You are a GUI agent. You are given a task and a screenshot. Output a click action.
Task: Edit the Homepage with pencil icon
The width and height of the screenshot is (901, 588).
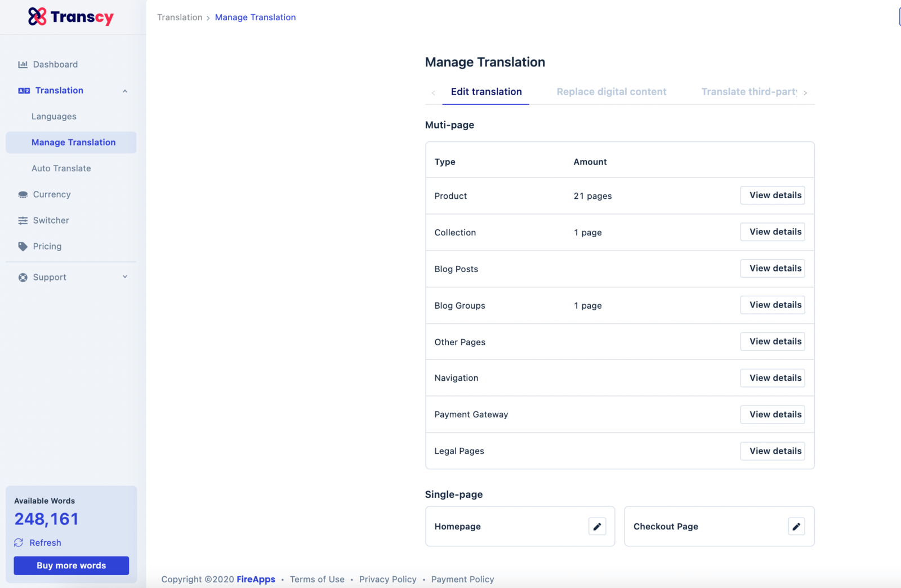pyautogui.click(x=597, y=527)
